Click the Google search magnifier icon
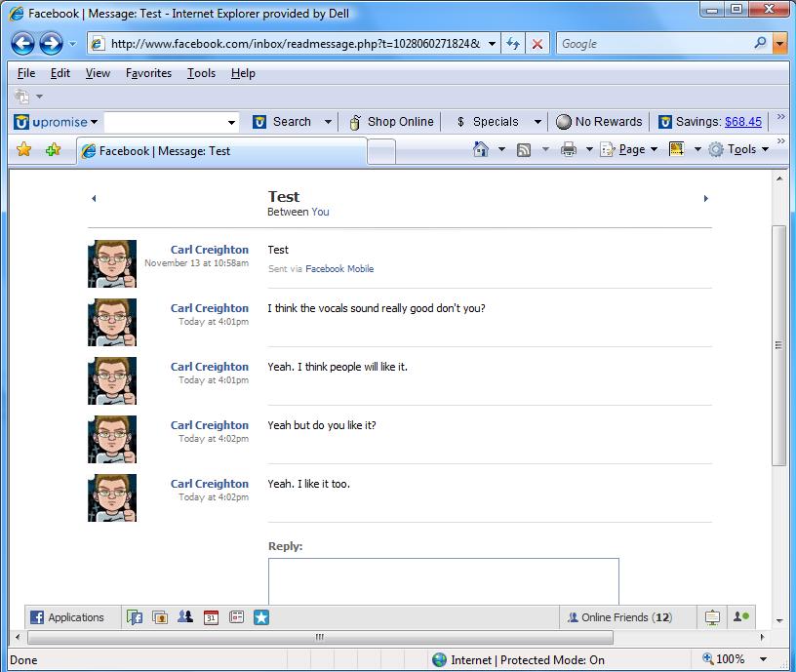796x672 pixels. (x=760, y=43)
